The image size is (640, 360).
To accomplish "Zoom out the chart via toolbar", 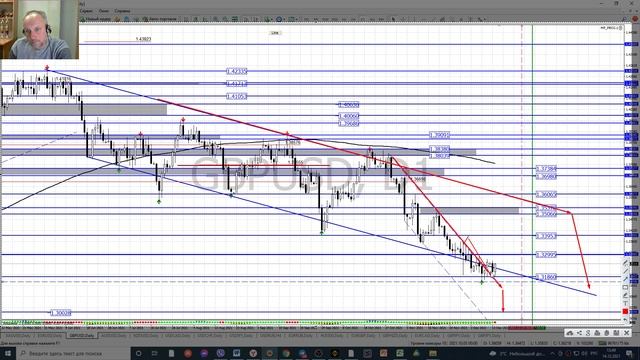I will click(x=224, y=19).
